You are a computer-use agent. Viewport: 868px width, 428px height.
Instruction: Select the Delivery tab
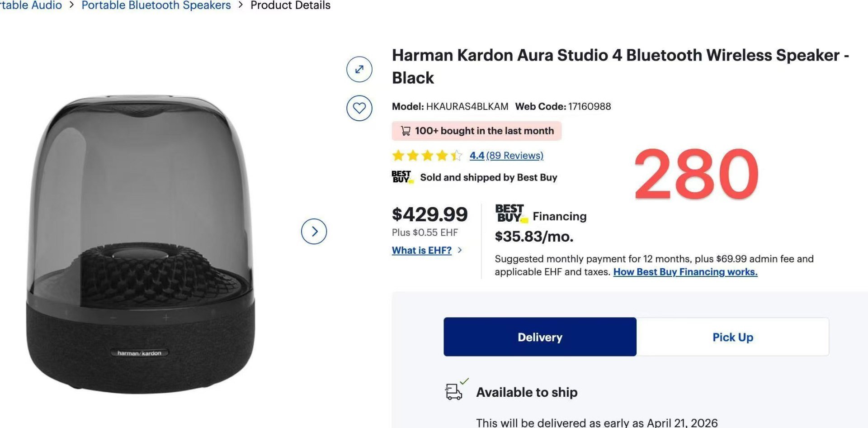point(540,337)
